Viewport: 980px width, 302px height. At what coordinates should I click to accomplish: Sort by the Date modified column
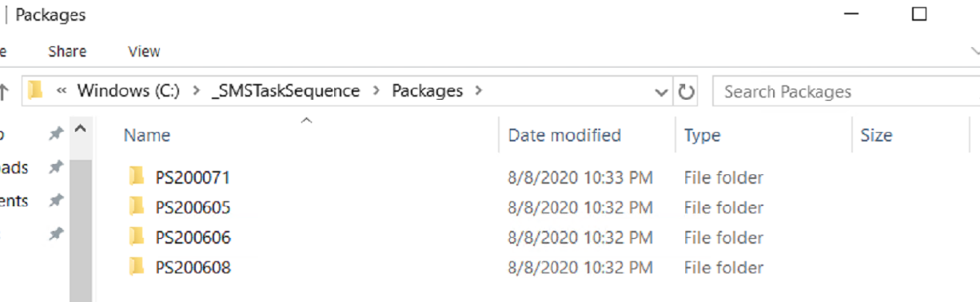(x=564, y=135)
